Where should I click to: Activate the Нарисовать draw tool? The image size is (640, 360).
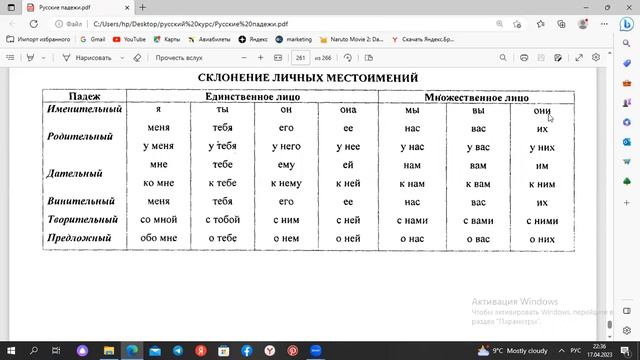tap(87, 58)
